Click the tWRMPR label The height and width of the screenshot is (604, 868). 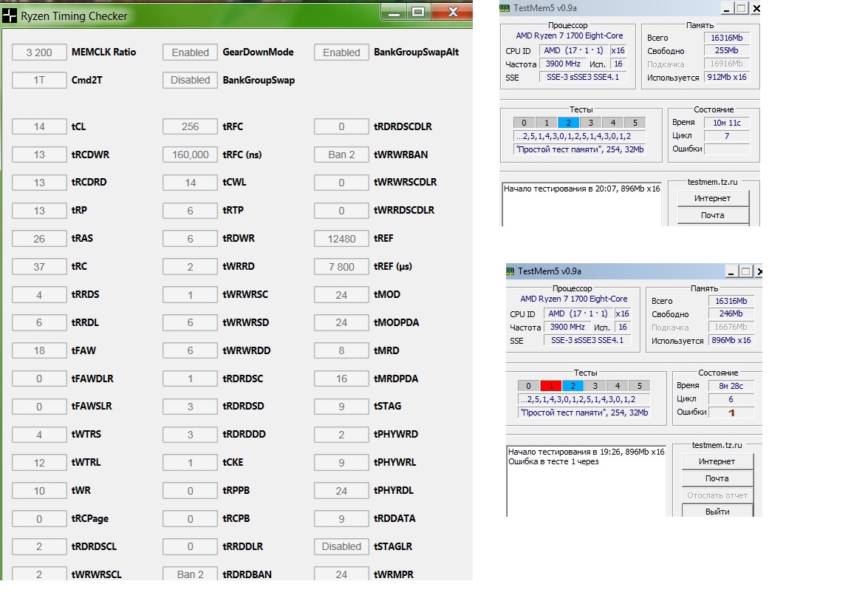(x=394, y=574)
